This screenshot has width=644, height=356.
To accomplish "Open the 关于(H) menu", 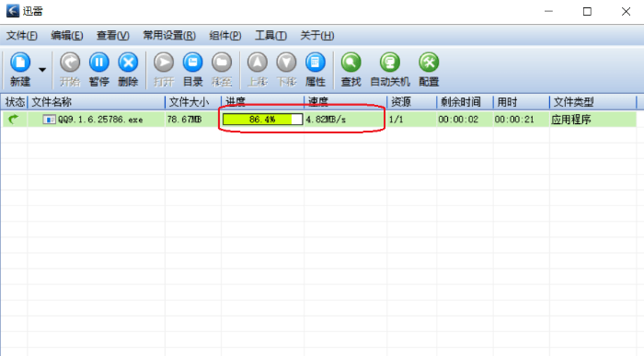I will (x=317, y=36).
